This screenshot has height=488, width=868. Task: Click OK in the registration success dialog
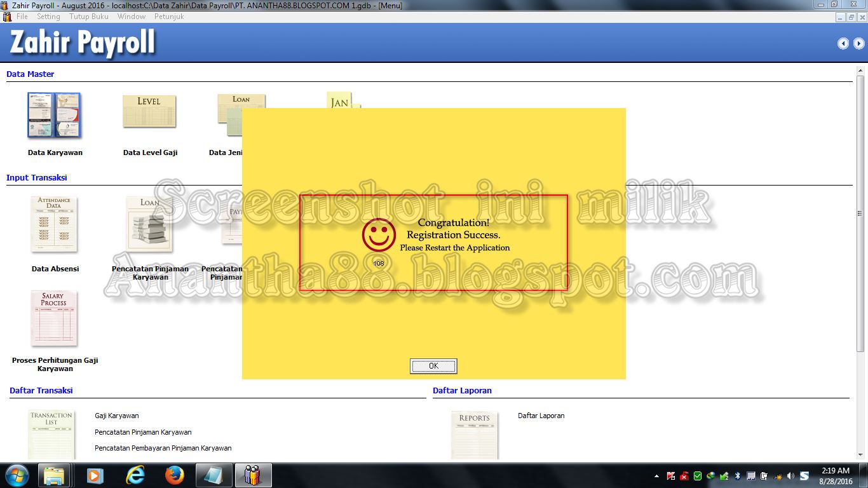click(x=433, y=366)
